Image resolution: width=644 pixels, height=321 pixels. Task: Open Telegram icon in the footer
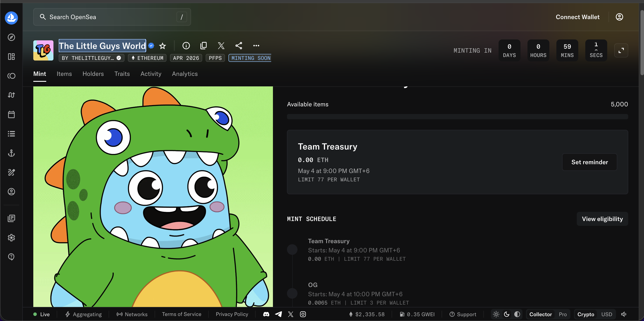pos(278,314)
